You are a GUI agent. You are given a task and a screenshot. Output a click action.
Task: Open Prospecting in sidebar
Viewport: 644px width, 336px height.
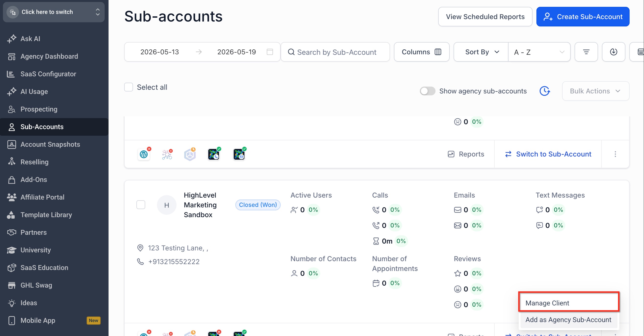coord(54,109)
